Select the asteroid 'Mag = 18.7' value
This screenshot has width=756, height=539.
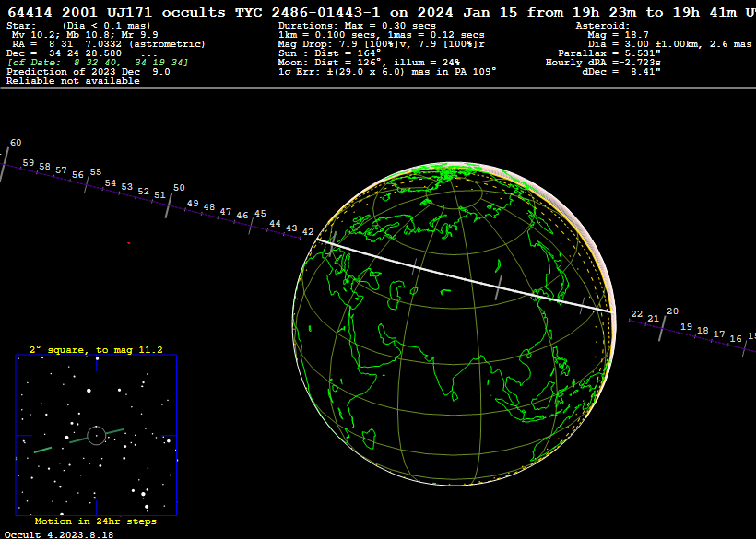point(618,35)
